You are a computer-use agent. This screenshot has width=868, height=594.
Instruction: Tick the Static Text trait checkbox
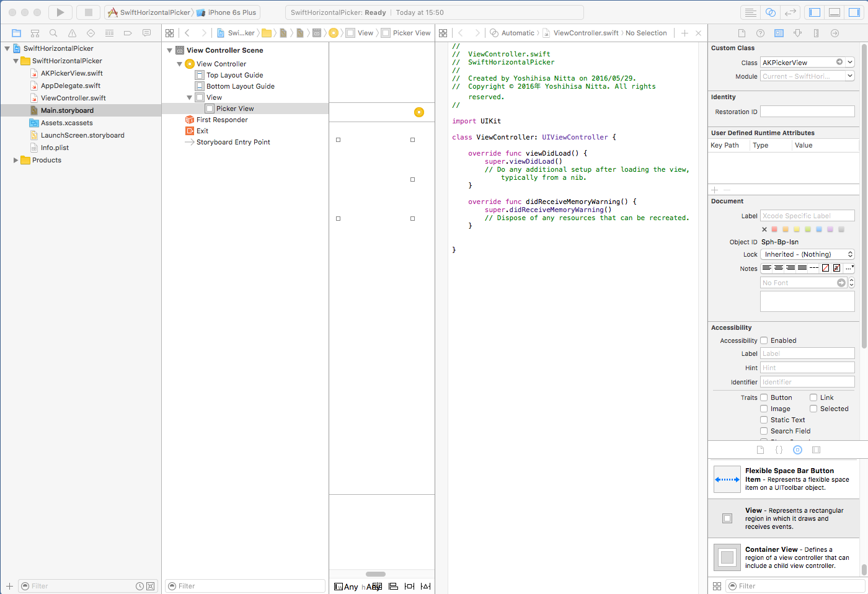[764, 420]
